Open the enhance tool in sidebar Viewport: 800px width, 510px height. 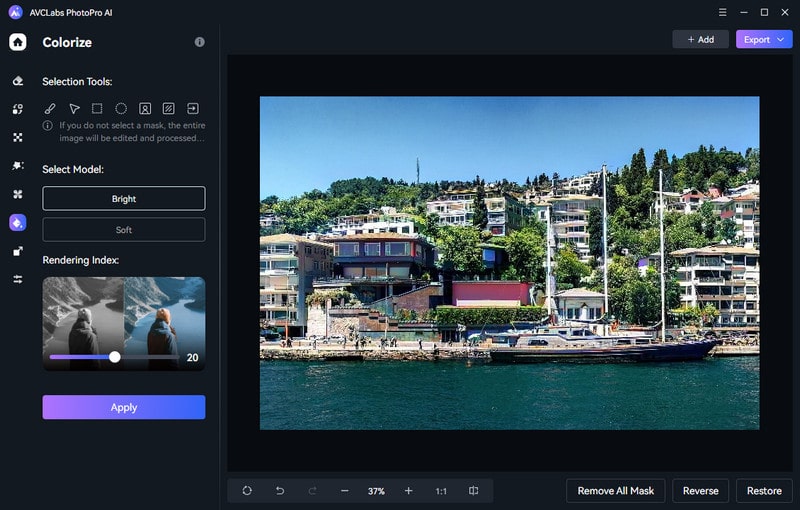click(x=18, y=137)
